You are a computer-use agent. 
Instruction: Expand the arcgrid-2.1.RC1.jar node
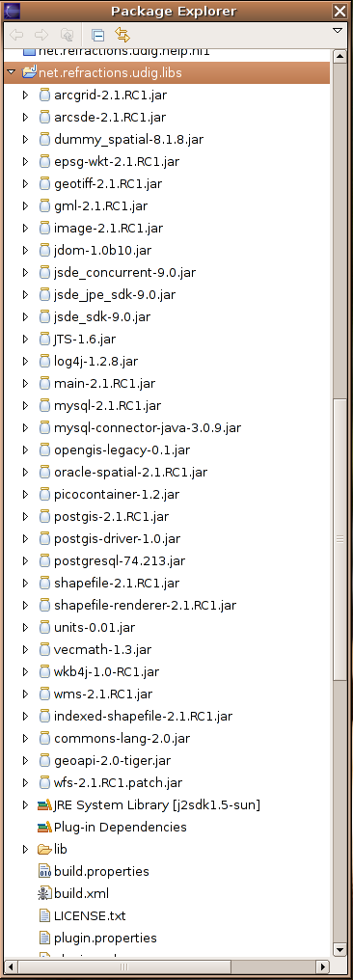pyautogui.click(x=26, y=95)
